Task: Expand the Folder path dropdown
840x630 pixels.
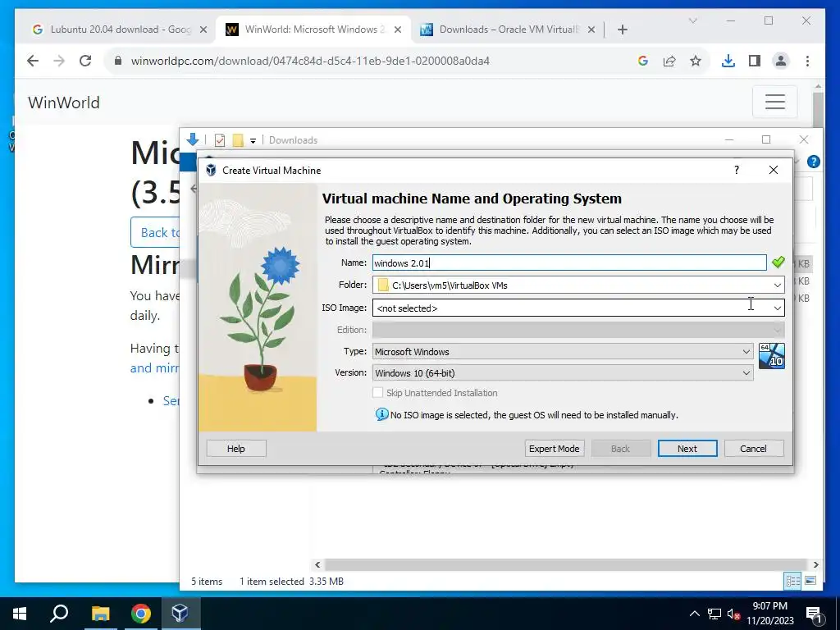Action: click(777, 285)
